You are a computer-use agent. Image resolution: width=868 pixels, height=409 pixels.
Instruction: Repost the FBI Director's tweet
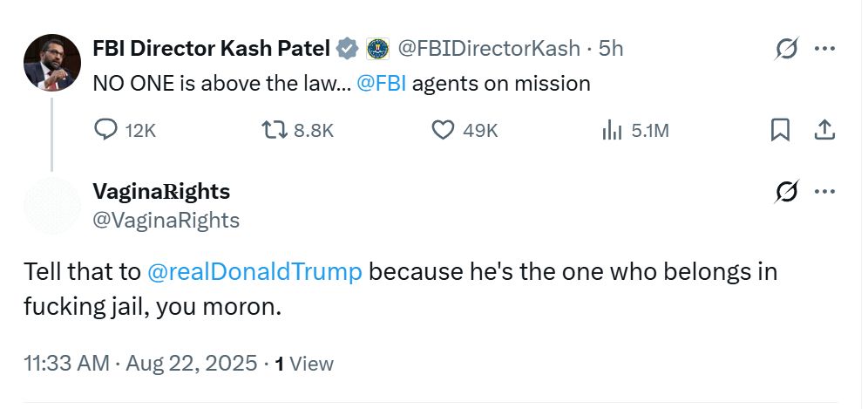pyautogui.click(x=274, y=130)
